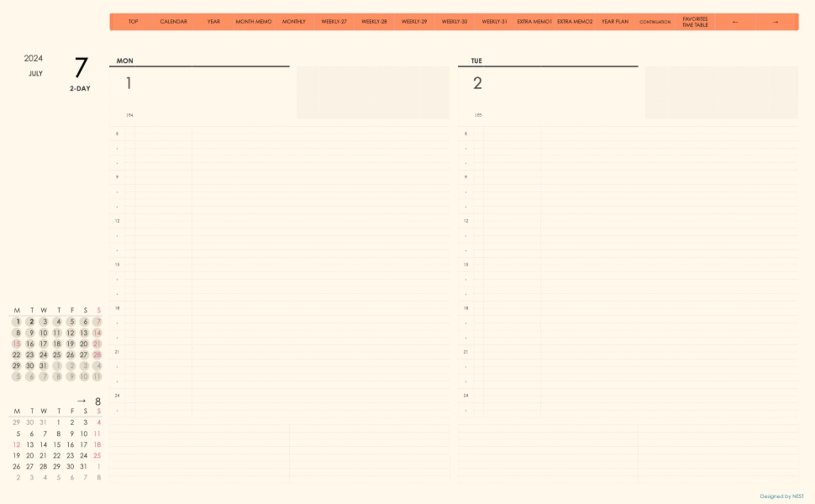Image resolution: width=815 pixels, height=504 pixels.
Task: Open the CONTINUATION tab
Action: pyautogui.click(x=655, y=22)
